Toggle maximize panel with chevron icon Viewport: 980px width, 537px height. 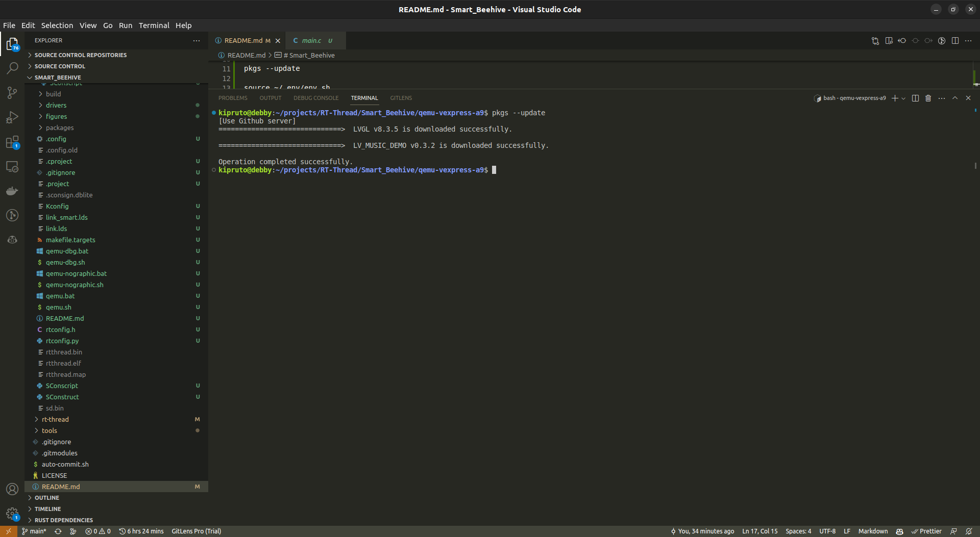click(954, 98)
